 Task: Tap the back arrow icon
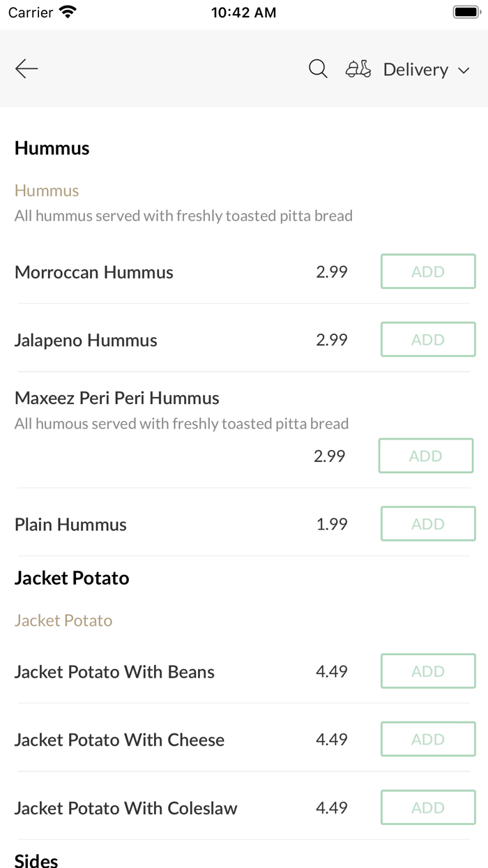click(26, 68)
